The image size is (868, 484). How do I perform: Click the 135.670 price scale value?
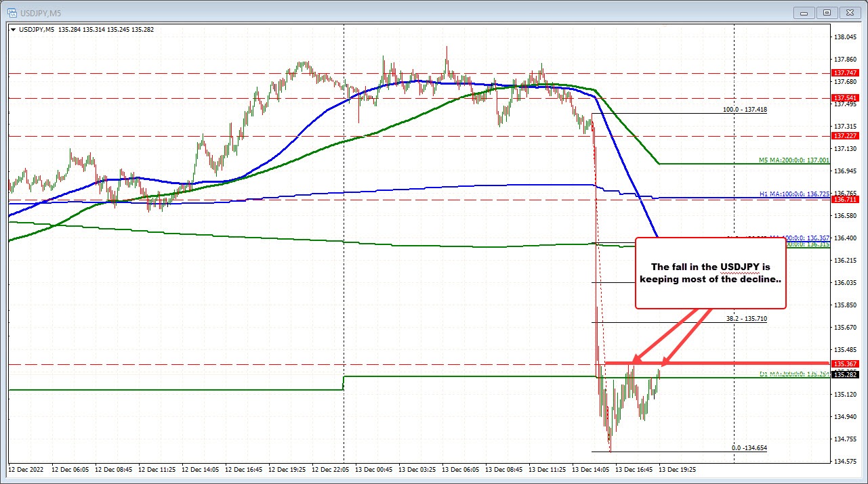click(x=844, y=328)
